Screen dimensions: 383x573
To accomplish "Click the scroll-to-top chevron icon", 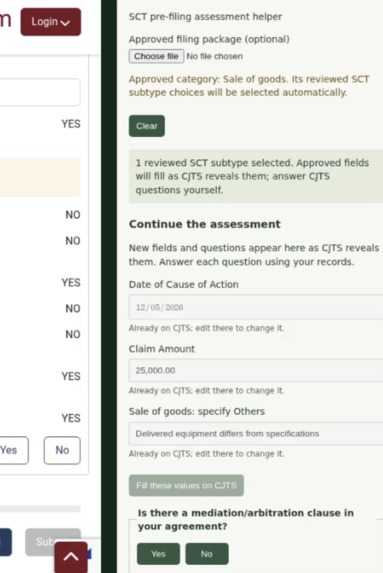I will coord(71,557).
